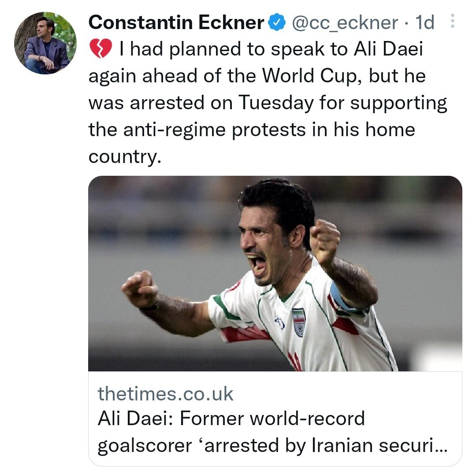This screenshot has width=476, height=474.
Task: Open the thetimes.co.uk domain link
Action: (166, 393)
